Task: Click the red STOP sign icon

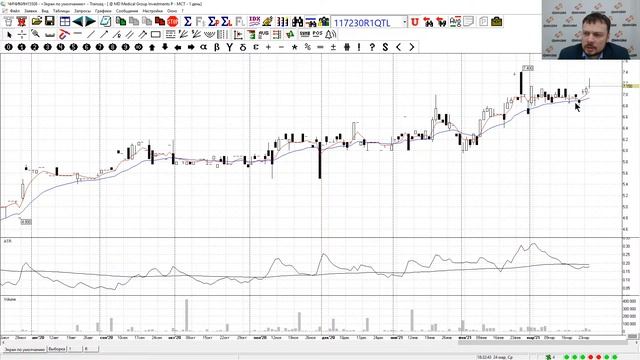Action: click(x=173, y=22)
